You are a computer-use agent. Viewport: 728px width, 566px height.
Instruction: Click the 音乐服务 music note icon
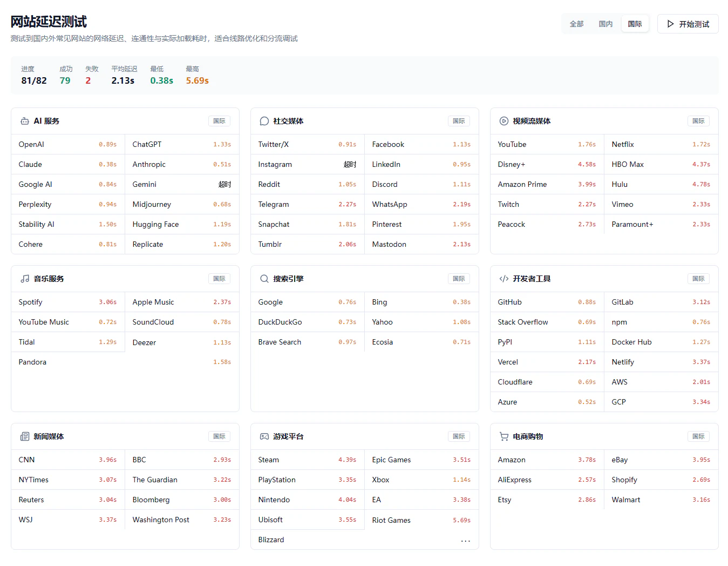coord(25,279)
